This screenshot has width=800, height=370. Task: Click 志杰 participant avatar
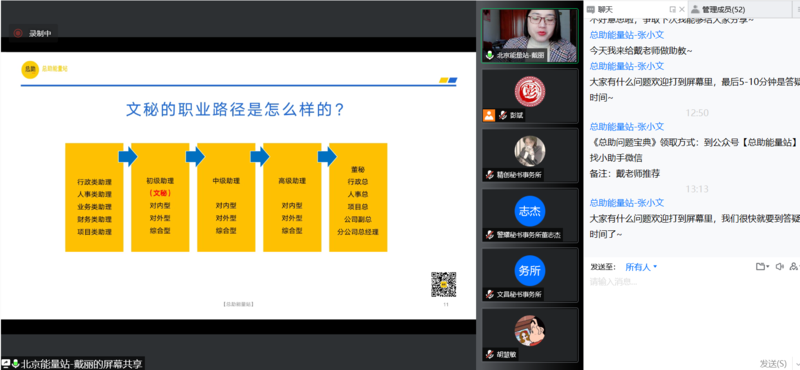coord(530,211)
